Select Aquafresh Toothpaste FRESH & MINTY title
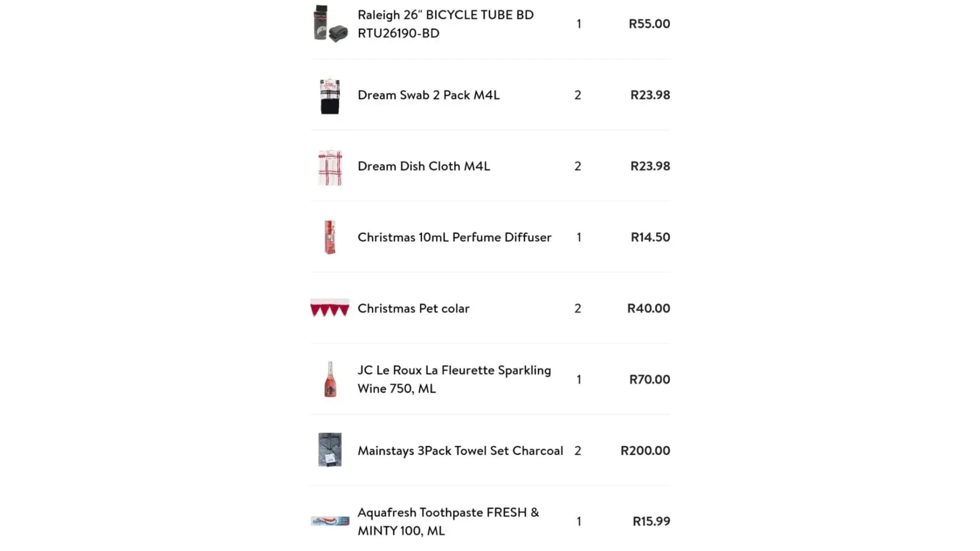980x551 pixels. click(x=448, y=521)
